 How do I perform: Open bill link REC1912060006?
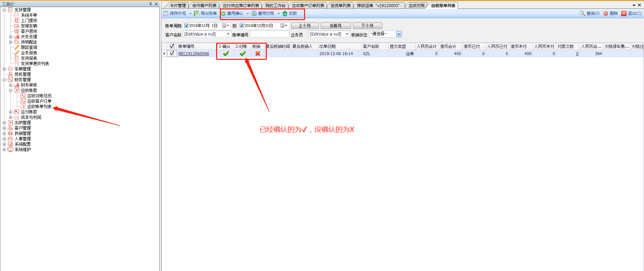pyautogui.click(x=194, y=54)
